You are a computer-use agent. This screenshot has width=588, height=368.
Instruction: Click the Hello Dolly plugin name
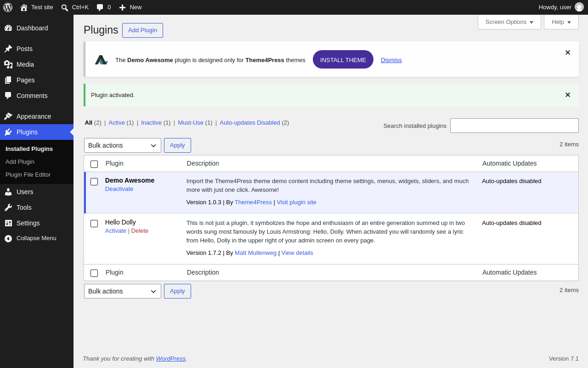(120, 222)
